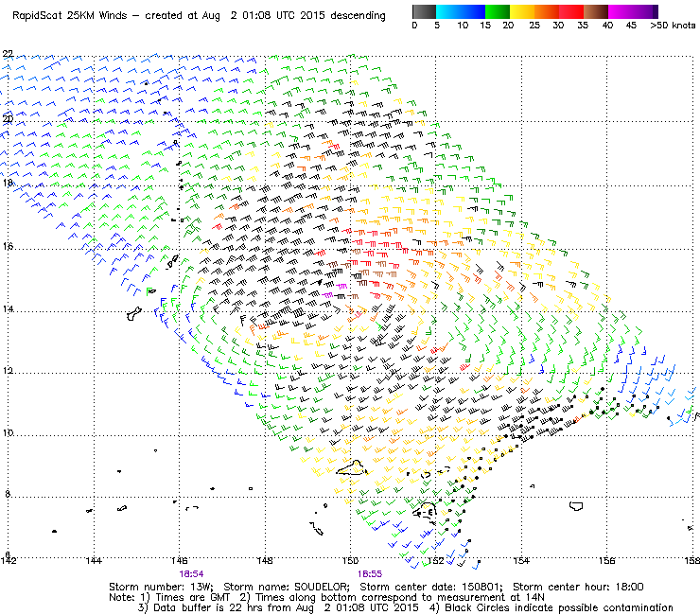700x615 pixels.
Task: Click the latitude label 12
Action: (x=8, y=371)
